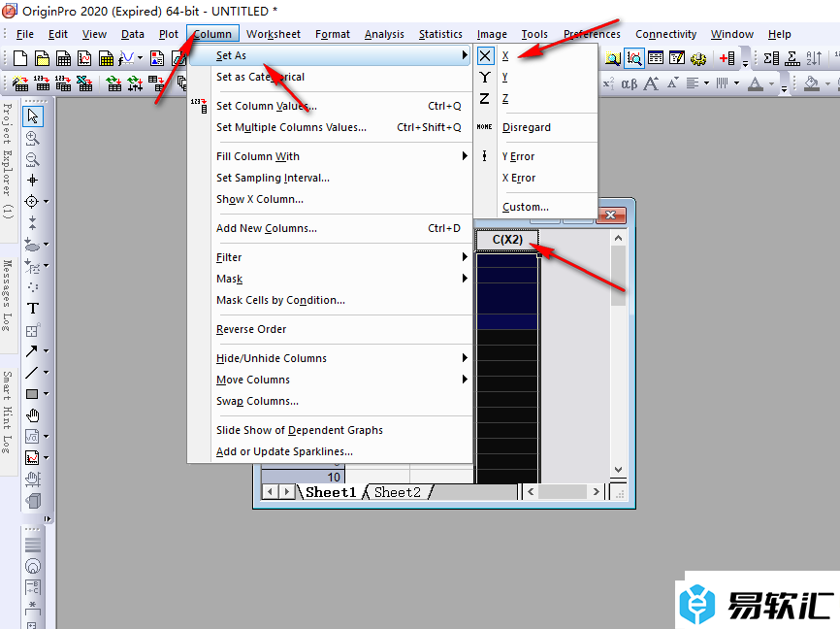Screen dimensions: 840x629
Task: Select the Rectangle drawing tool
Action: tap(32, 393)
